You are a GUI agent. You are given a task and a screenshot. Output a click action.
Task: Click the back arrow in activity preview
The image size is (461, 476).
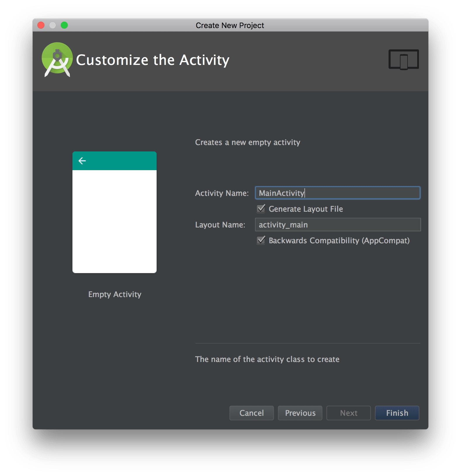click(x=82, y=161)
